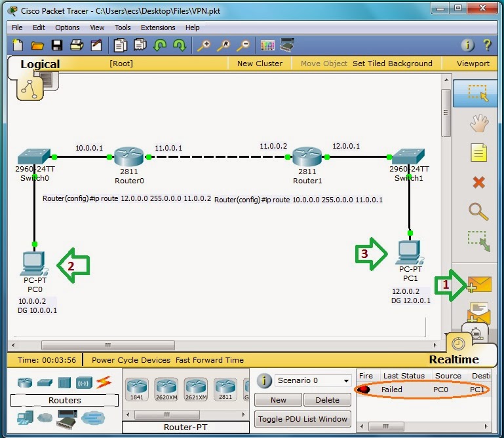Select PC0 on the workspace
The height and width of the screenshot is (438, 504).
pos(34,264)
